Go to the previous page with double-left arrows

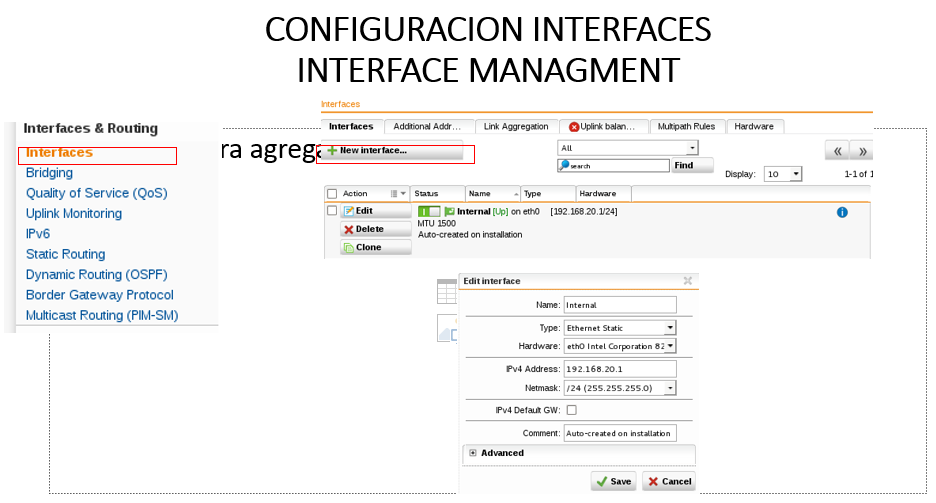tap(836, 152)
